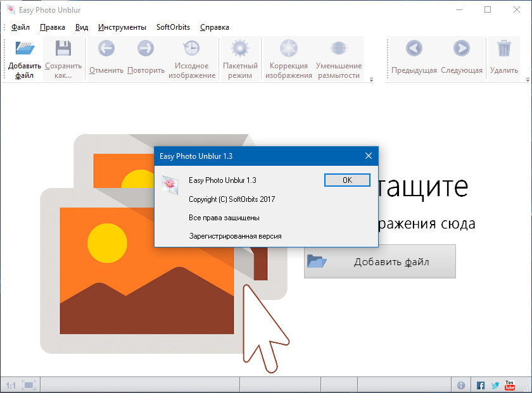The width and height of the screenshot is (532, 393).
Task: Click the large Добавить файл button
Action: tap(380, 261)
